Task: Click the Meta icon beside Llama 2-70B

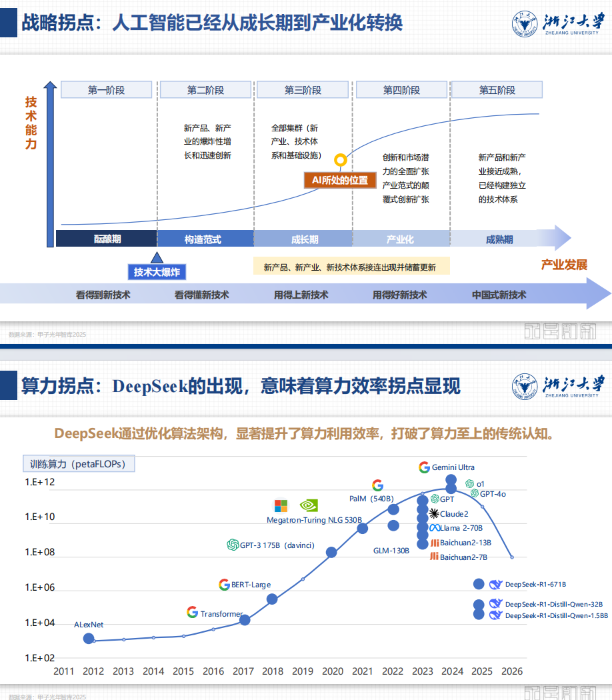Action: pyautogui.click(x=435, y=528)
